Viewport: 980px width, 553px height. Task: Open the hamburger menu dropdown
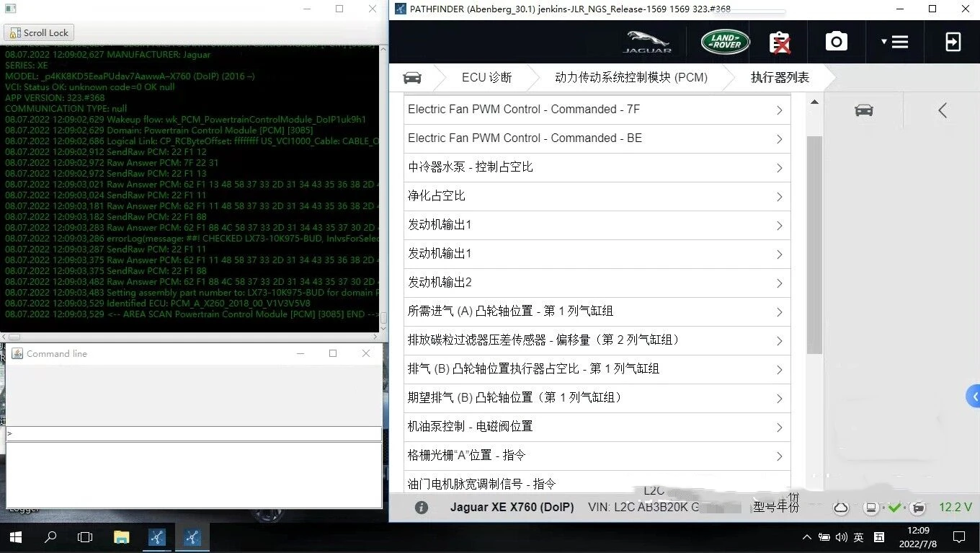894,42
